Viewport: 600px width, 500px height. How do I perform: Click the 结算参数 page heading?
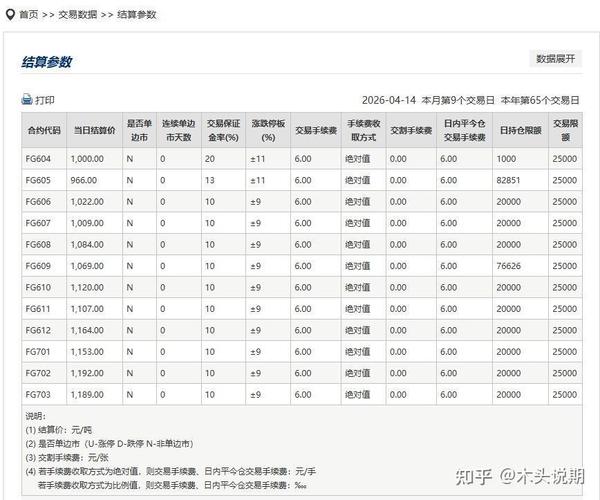(x=47, y=62)
